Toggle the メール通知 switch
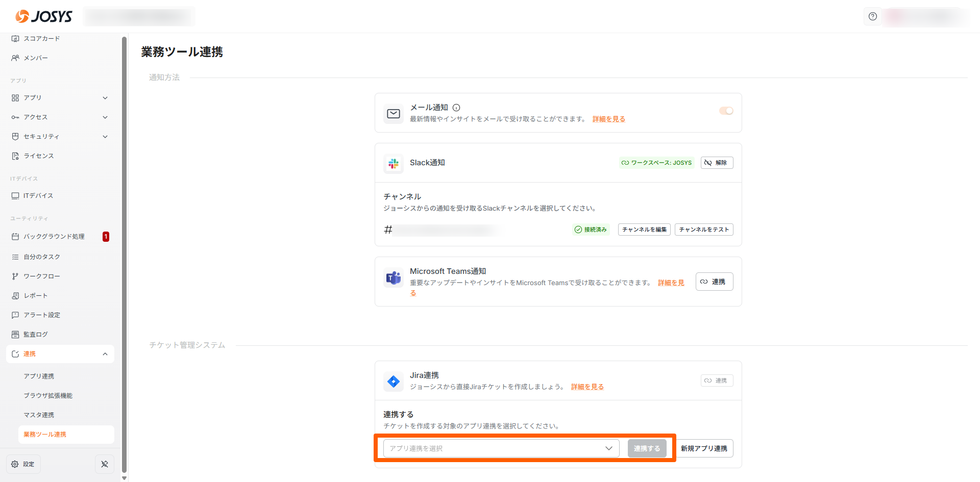Screen dimensions: 980x482 (726, 111)
